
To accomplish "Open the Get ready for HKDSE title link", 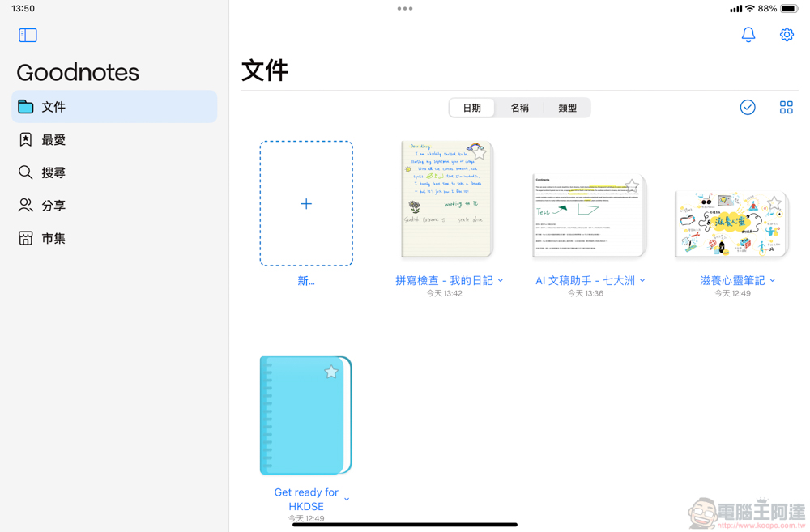I will 306,500.
